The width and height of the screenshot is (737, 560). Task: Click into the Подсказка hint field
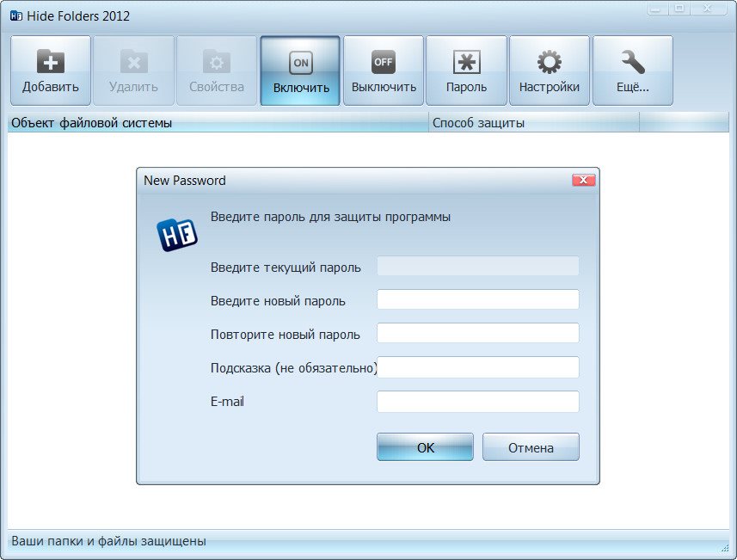click(x=477, y=367)
